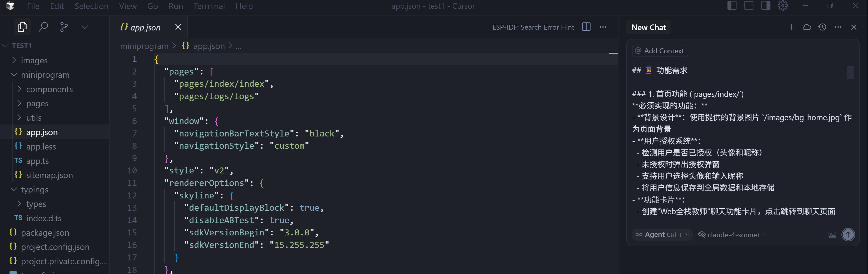Viewport: 868px width, 274px height.
Task: Open the Edit menu
Action: 57,6
